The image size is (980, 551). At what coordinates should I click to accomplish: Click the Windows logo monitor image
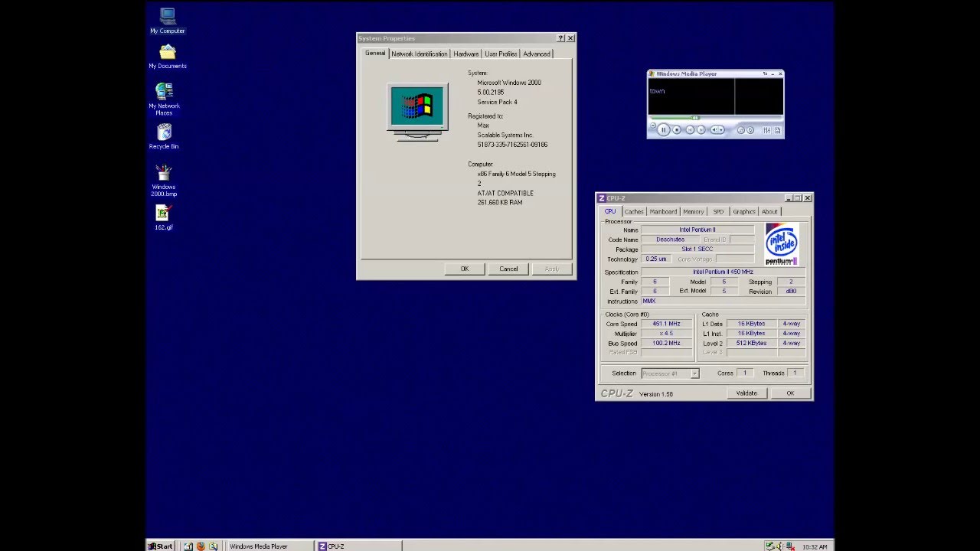(417, 112)
